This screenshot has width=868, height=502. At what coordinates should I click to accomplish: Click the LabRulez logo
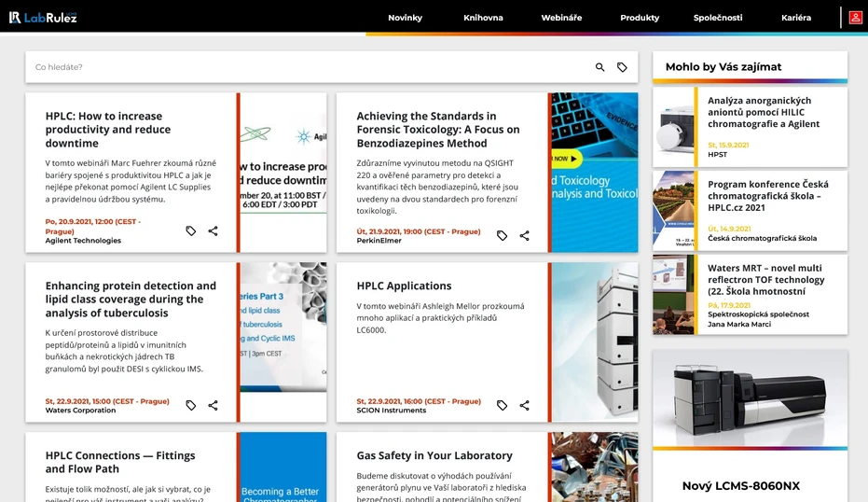click(x=43, y=17)
